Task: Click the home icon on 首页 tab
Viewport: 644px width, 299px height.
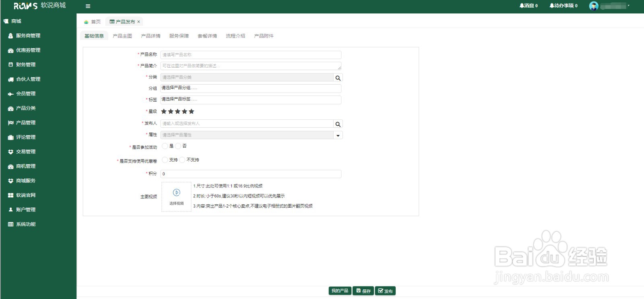Action: pos(86,22)
